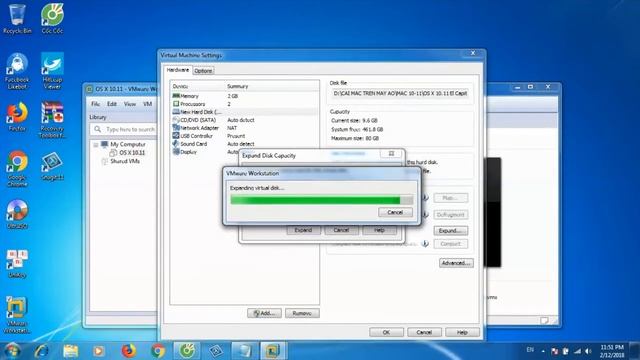Screen dimensions: 640x360
Task: Click the Disk file path field
Action: pos(400,93)
